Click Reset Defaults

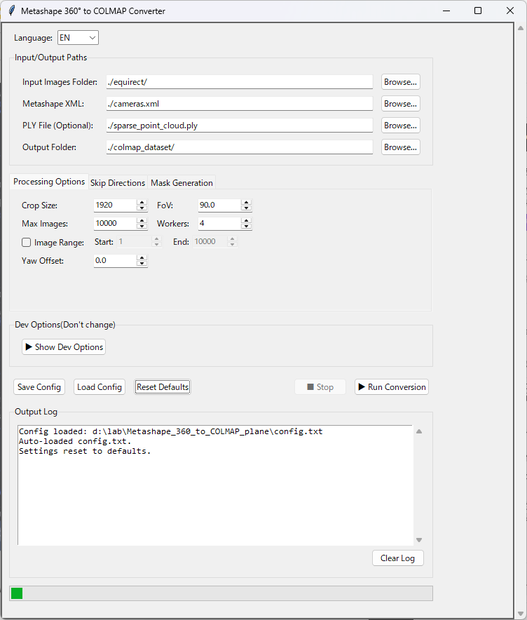pos(162,387)
